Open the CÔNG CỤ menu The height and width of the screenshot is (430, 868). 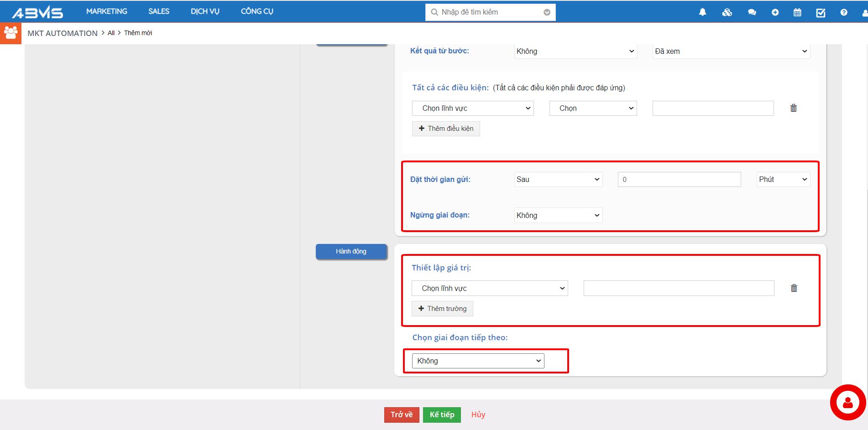tap(257, 11)
